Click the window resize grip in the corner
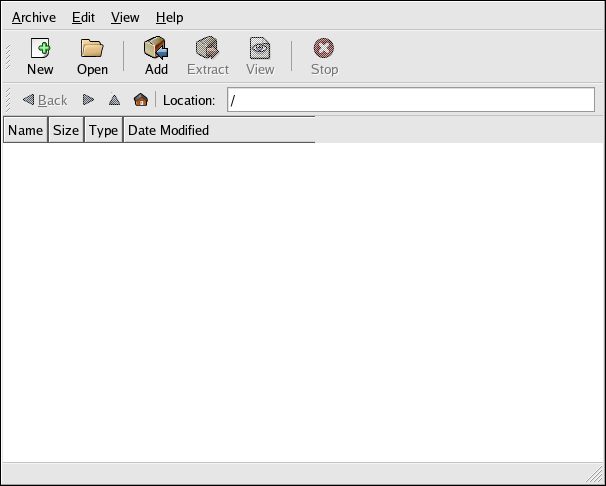This screenshot has width=606, height=486. coord(594,474)
